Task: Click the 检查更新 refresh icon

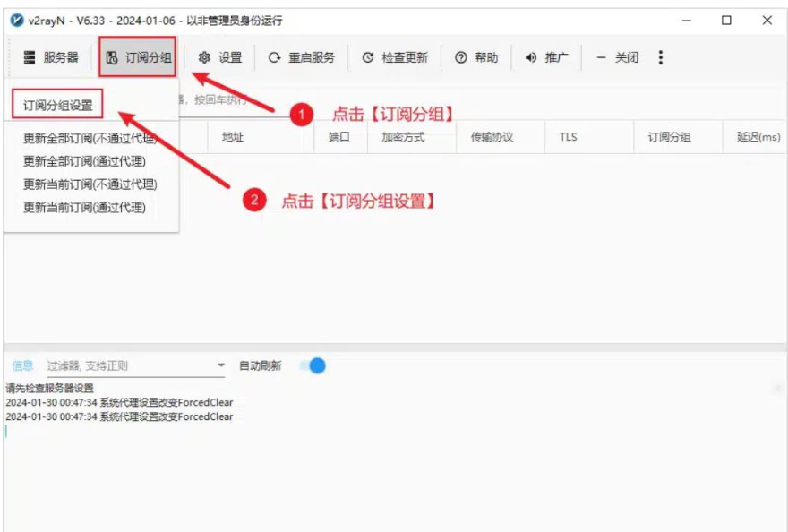Action: [x=368, y=58]
